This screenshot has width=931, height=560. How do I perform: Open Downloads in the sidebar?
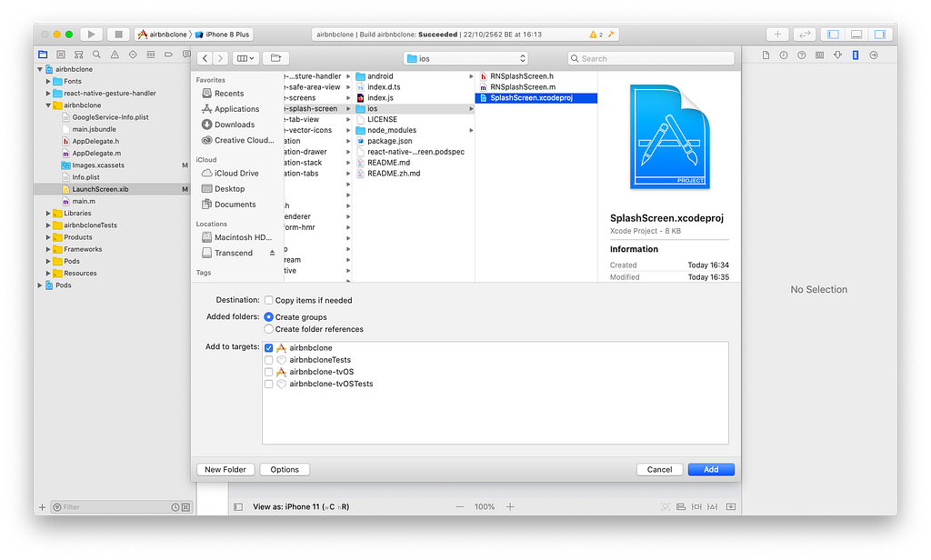point(235,125)
